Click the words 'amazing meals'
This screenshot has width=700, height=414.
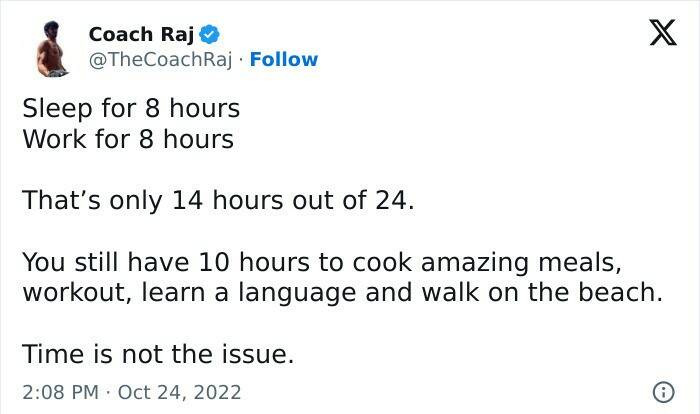pyautogui.click(x=530, y=263)
